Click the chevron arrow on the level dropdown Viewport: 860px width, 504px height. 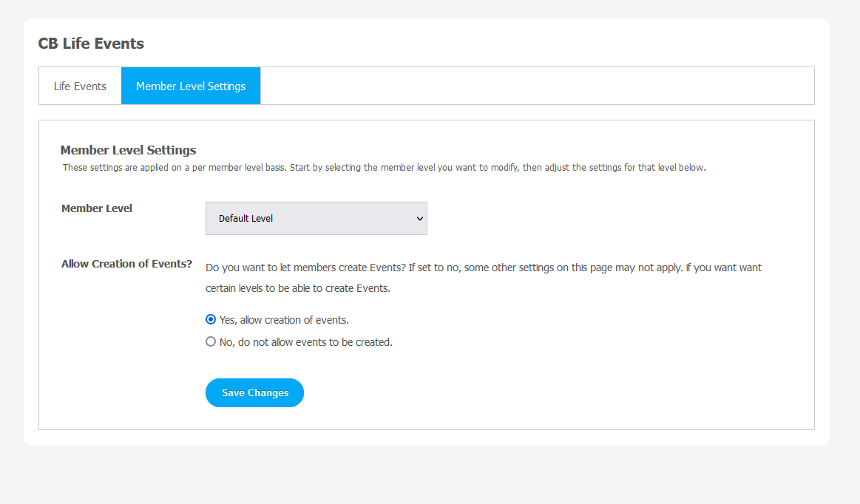point(420,219)
